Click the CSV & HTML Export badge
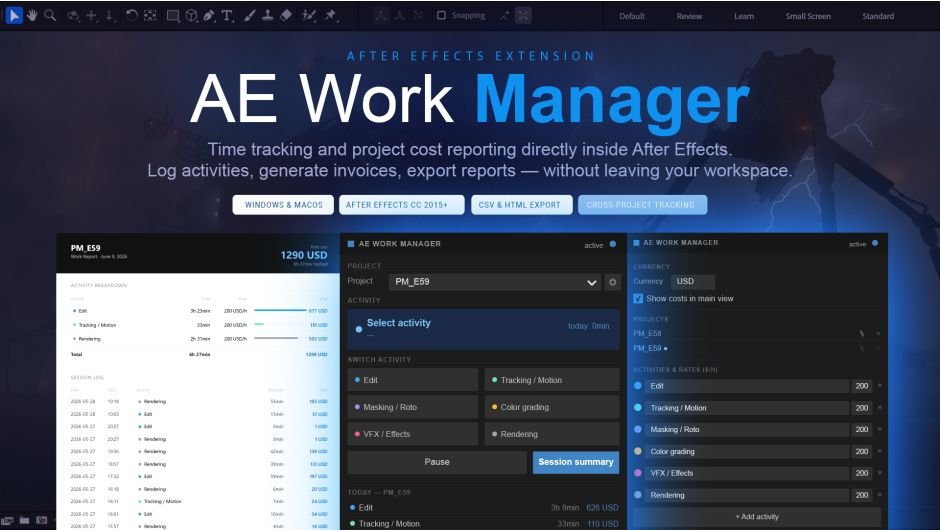This screenshot has width=940, height=530. click(522, 204)
